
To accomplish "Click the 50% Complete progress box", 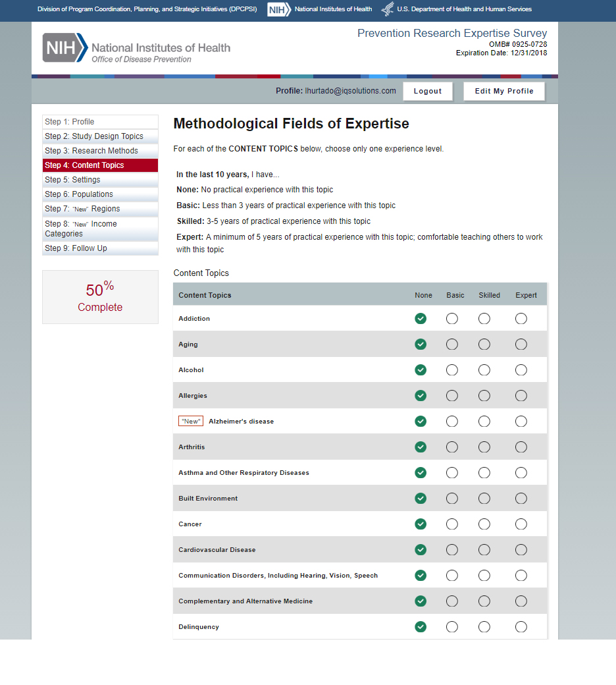I will click(100, 297).
